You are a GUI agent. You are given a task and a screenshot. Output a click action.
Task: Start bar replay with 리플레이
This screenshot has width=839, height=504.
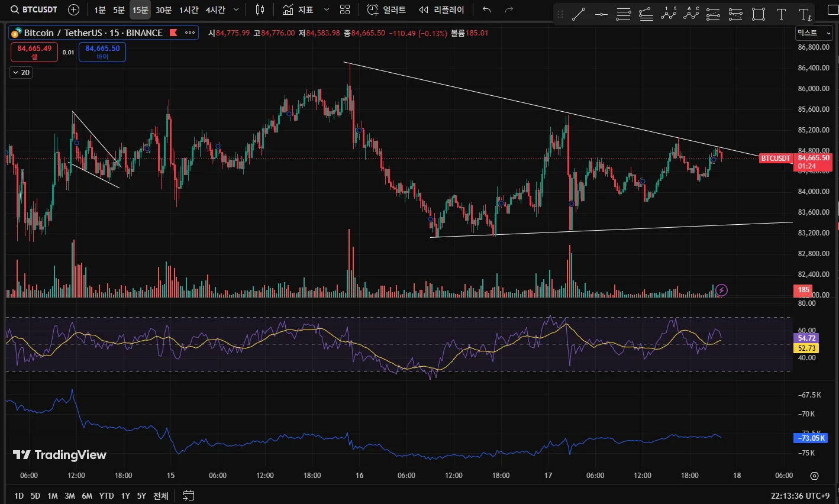pos(441,9)
